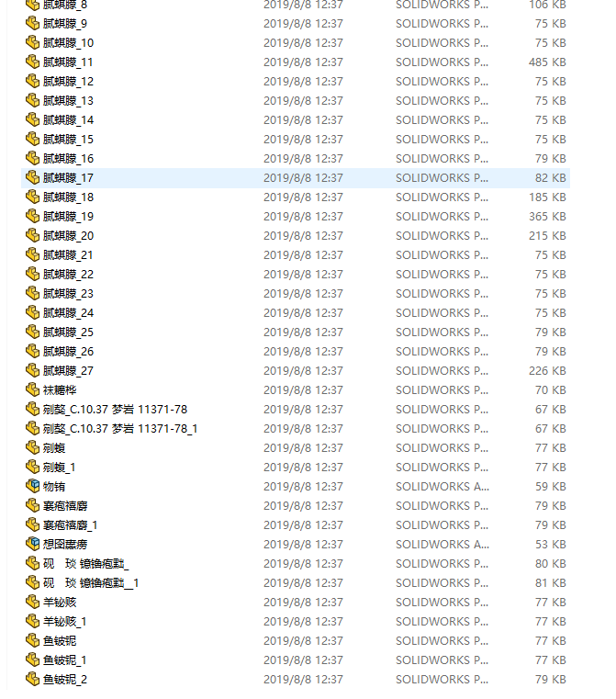Select the part icon of file ending _22
The width and height of the screenshot is (616, 699).
pos(32,274)
